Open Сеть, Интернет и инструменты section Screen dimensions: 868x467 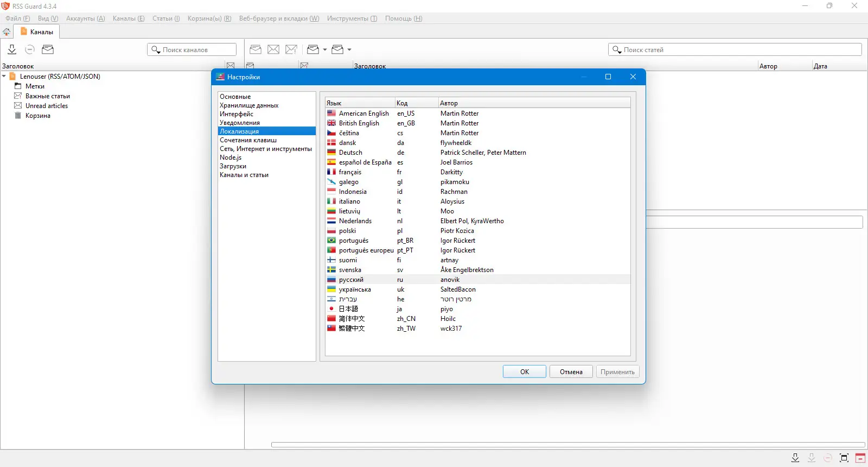click(266, 149)
